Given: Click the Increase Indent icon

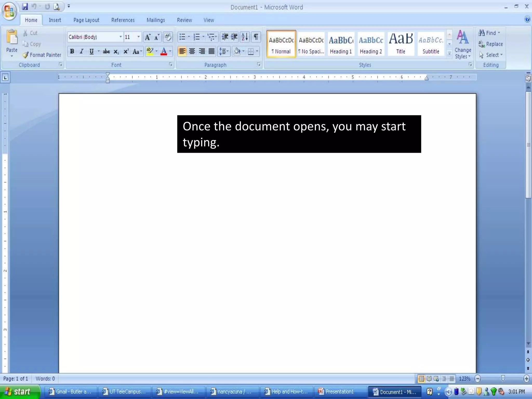Looking at the screenshot, I should point(234,37).
